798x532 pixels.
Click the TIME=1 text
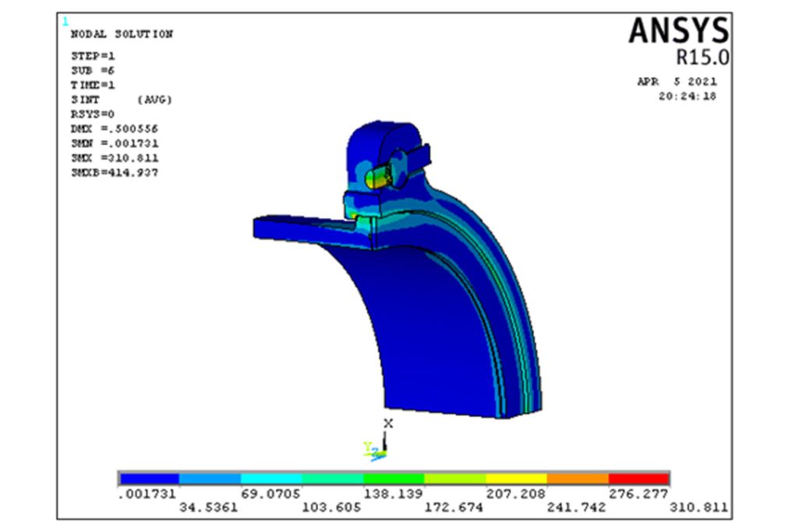(94, 85)
